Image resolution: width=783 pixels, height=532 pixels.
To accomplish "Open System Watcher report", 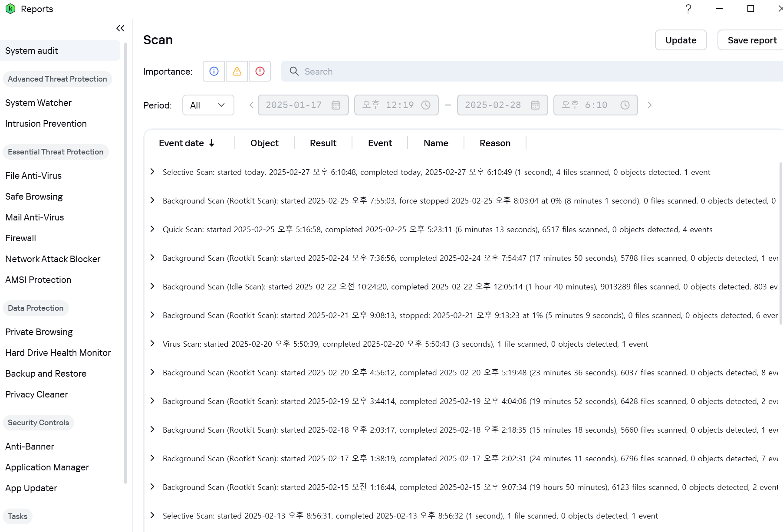I will point(38,103).
